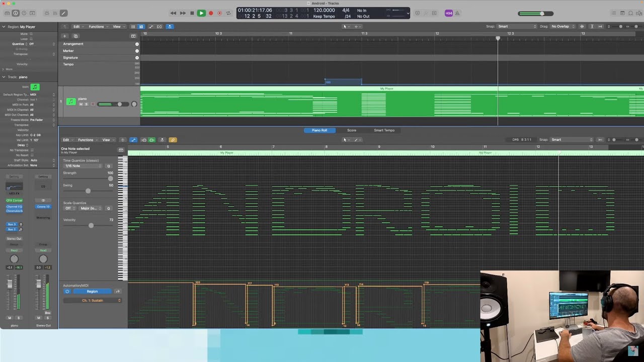Toggle the metronome icon
Screen dimensions: 644x362
coord(458,13)
